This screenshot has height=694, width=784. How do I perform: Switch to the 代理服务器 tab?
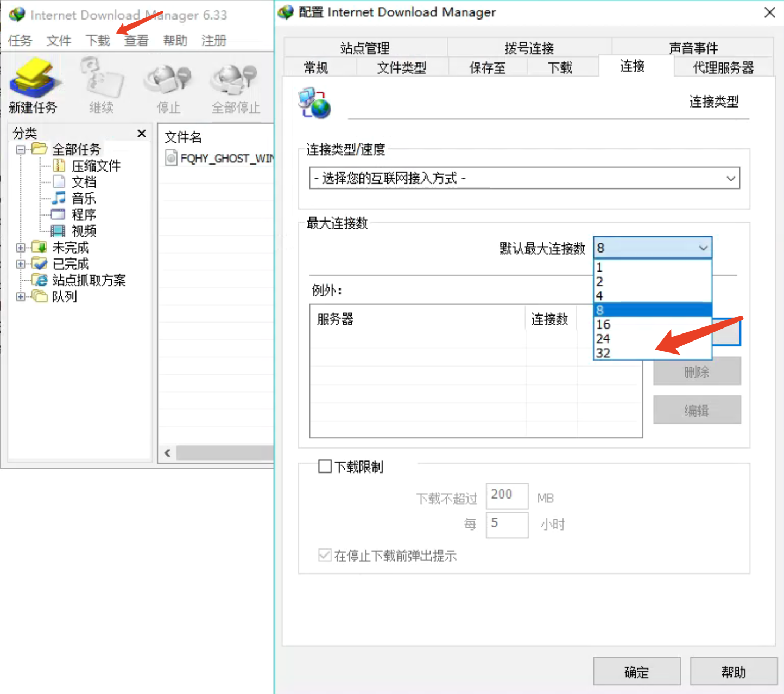[x=723, y=67]
